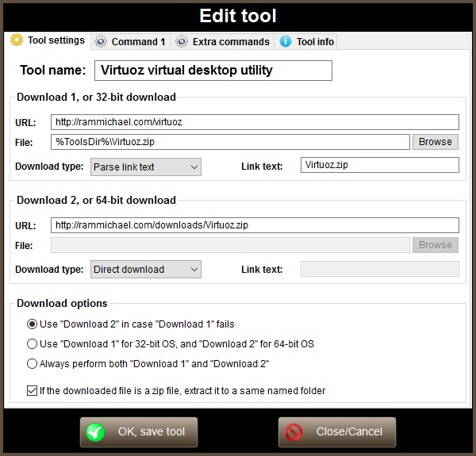The image size is (476, 456).
Task: Click the Download 1 File path field
Action: click(230, 142)
